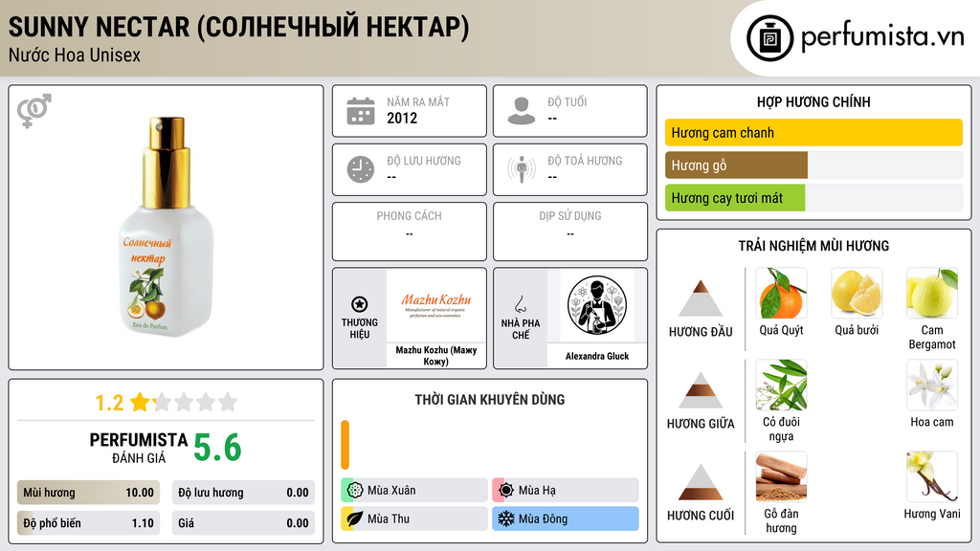Screen dimensions: 980x551
Task: Click the middle notes pyramid icon for Hương giữa
Action: (701, 390)
